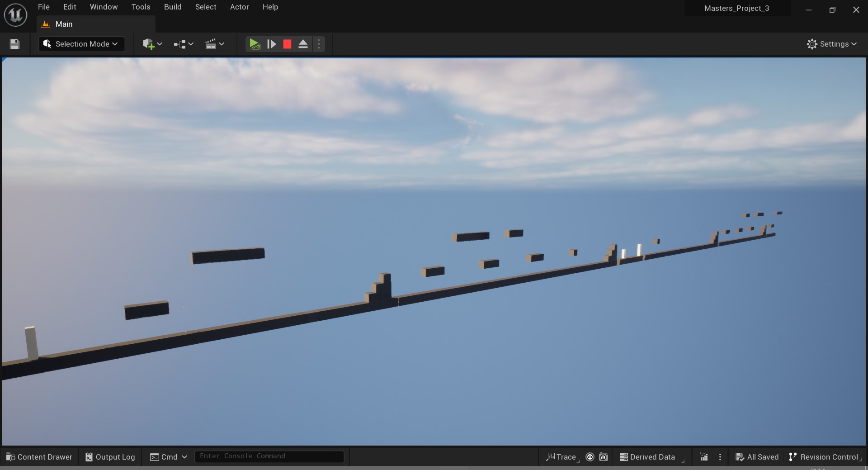The width and height of the screenshot is (868, 470).
Task: Click the Trace status bar button
Action: [x=561, y=457]
